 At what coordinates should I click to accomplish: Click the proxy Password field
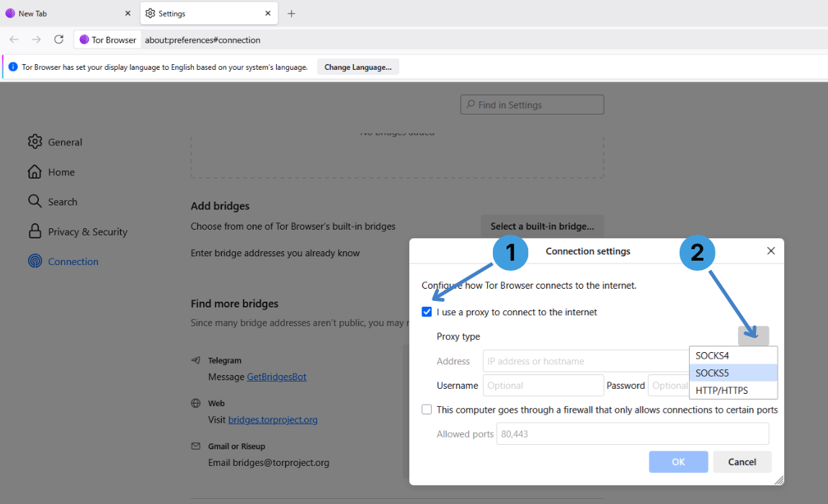pyautogui.click(x=669, y=385)
